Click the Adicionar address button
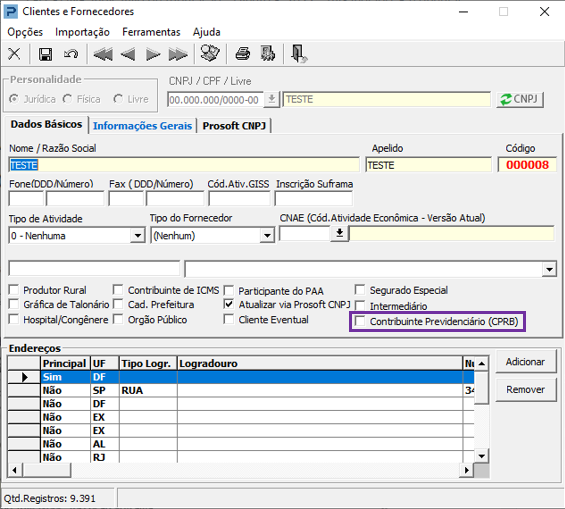This screenshot has height=509, width=565. pos(526,362)
